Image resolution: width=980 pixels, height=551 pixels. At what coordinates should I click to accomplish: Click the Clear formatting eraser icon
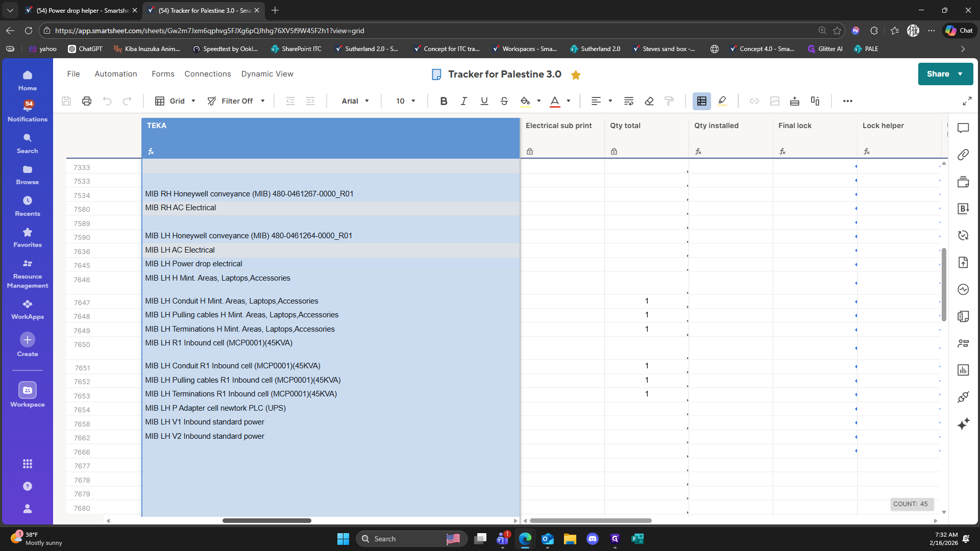pos(649,101)
